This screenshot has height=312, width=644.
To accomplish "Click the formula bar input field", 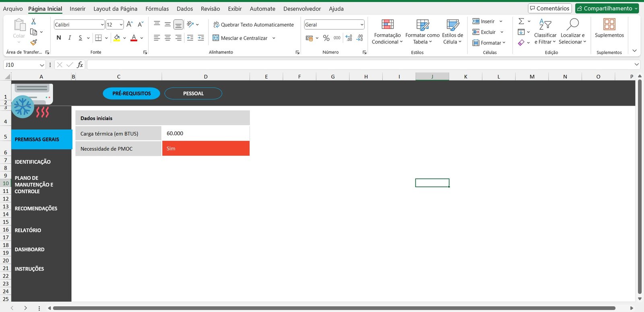I will click(x=359, y=65).
